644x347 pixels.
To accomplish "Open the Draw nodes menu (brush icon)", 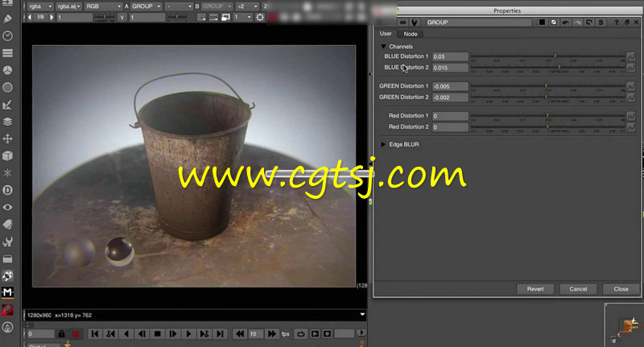I will tap(7, 19).
